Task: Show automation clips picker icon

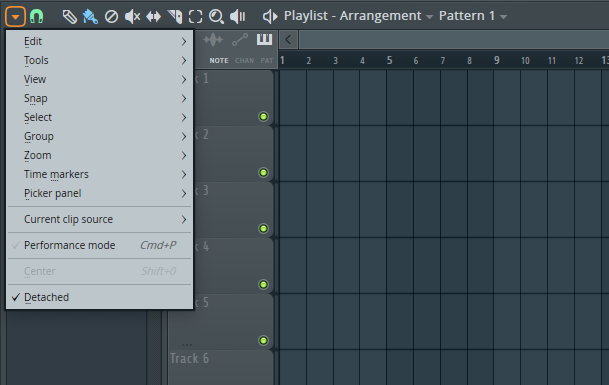Action: pyautogui.click(x=240, y=40)
